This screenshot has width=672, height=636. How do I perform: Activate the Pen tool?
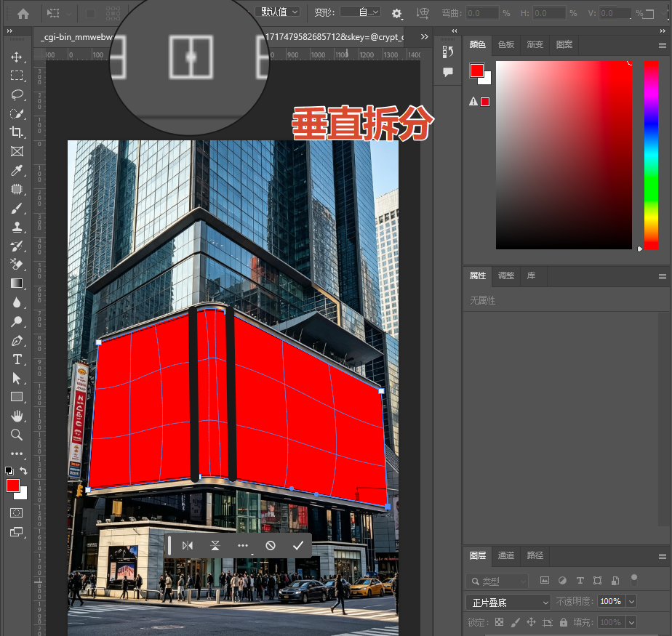click(17, 340)
